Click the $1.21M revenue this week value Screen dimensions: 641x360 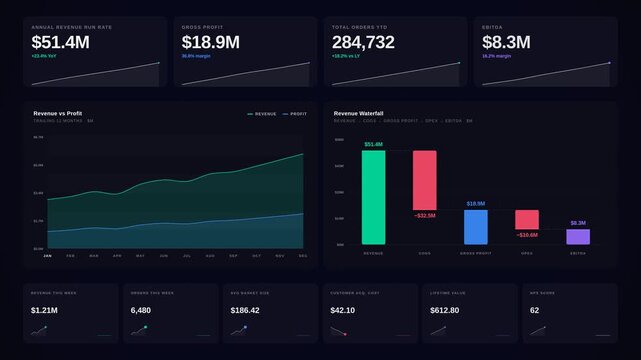pyautogui.click(x=44, y=311)
